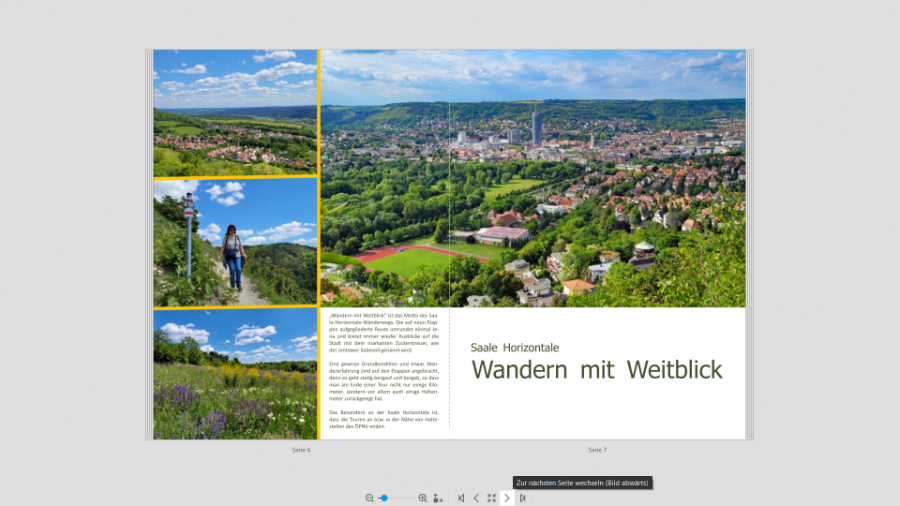Select the large panoramic city photo
This screenshot has height=506, width=900.
tap(532, 178)
